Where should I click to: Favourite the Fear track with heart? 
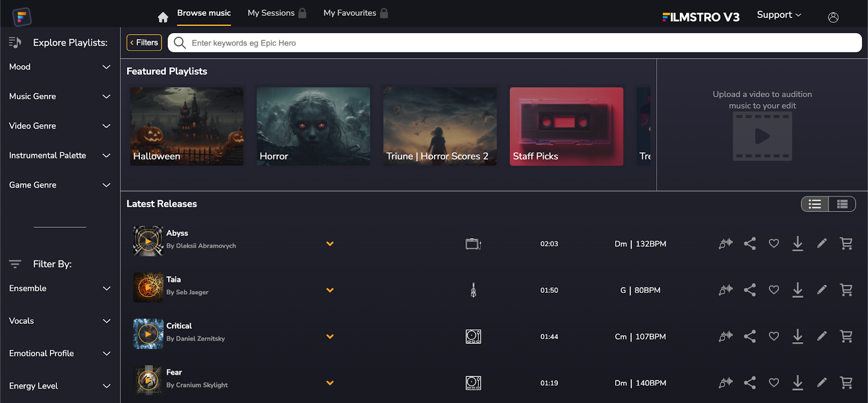click(x=774, y=383)
